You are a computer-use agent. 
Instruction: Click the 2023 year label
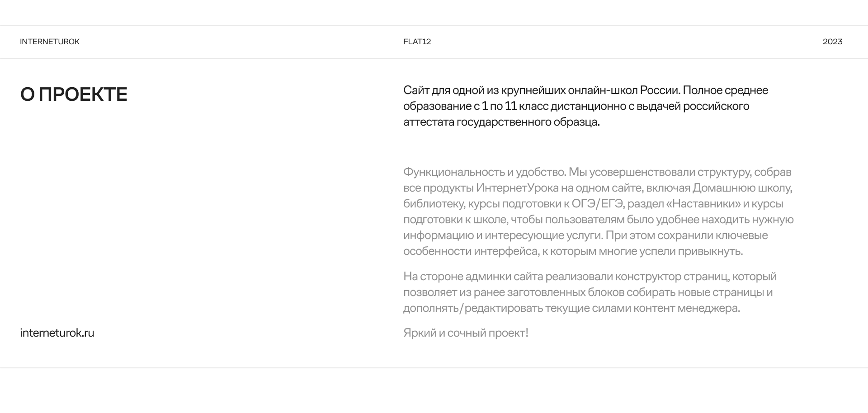(832, 42)
